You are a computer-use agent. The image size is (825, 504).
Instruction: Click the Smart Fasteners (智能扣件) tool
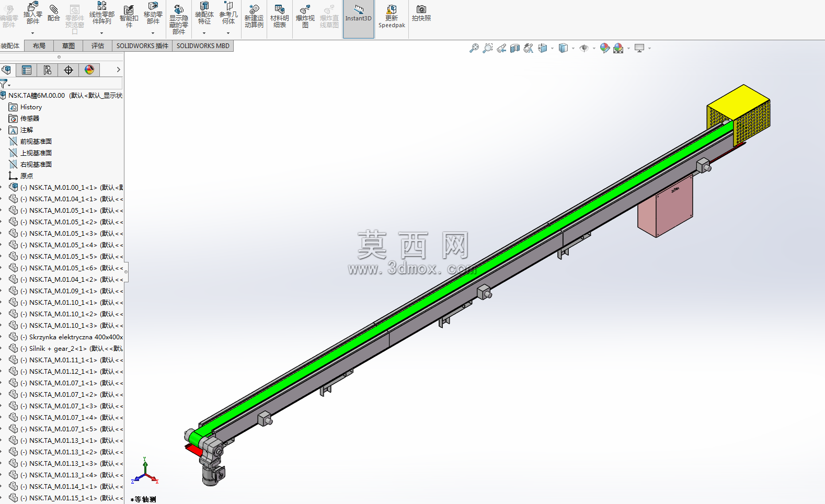(x=129, y=16)
